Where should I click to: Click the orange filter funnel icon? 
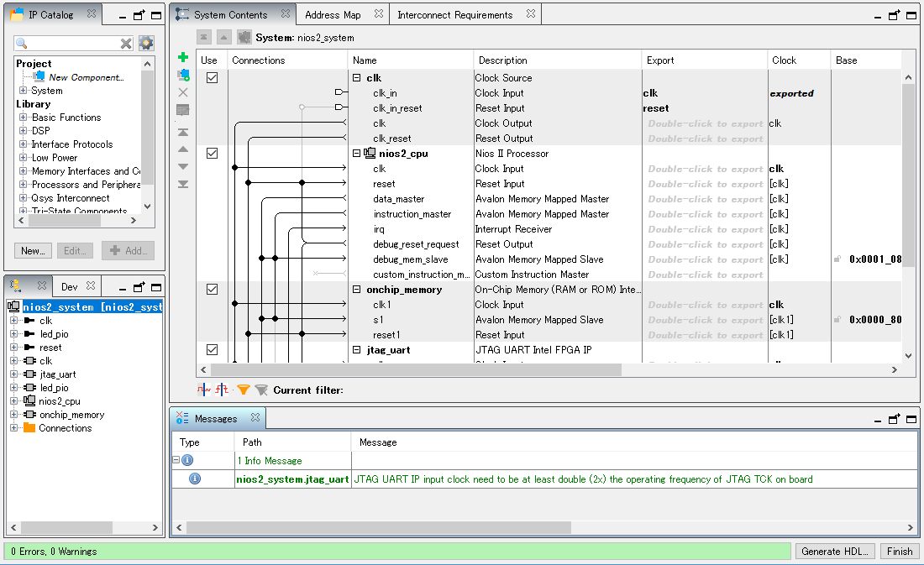point(243,390)
